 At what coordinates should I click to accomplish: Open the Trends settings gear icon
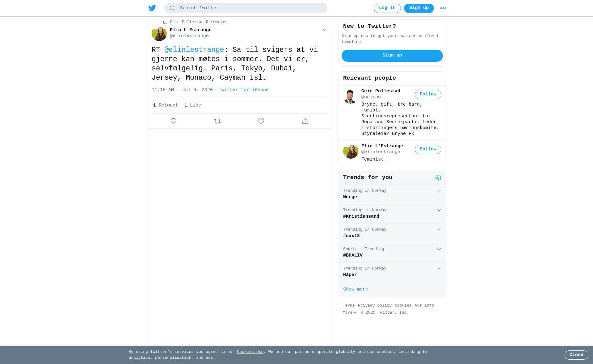click(438, 178)
